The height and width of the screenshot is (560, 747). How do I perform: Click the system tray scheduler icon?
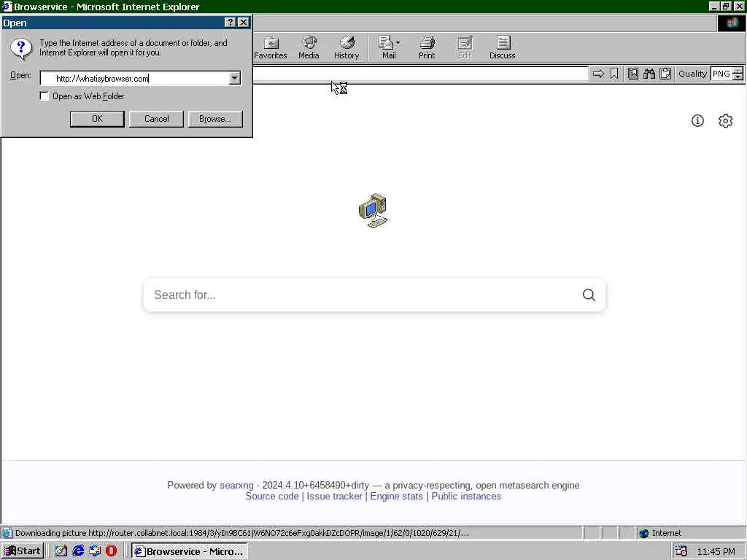[681, 551]
